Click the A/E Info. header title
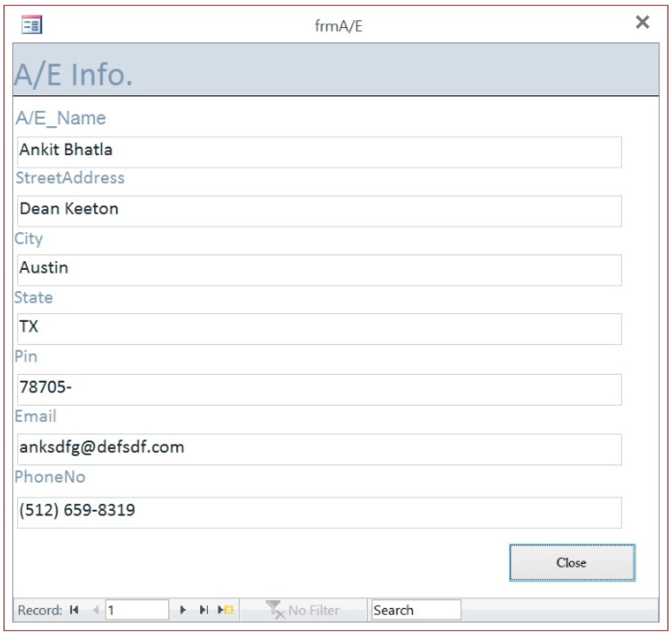 coord(73,74)
